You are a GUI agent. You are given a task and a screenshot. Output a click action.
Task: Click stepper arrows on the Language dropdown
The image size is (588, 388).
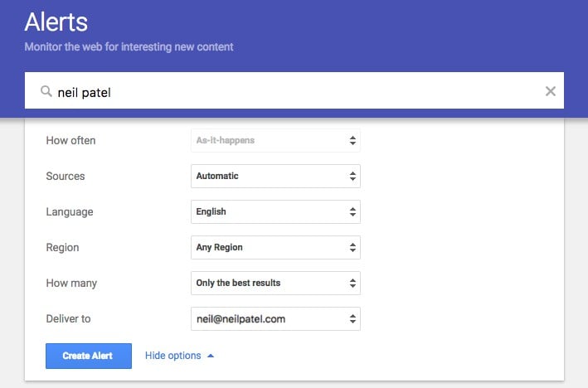352,211
